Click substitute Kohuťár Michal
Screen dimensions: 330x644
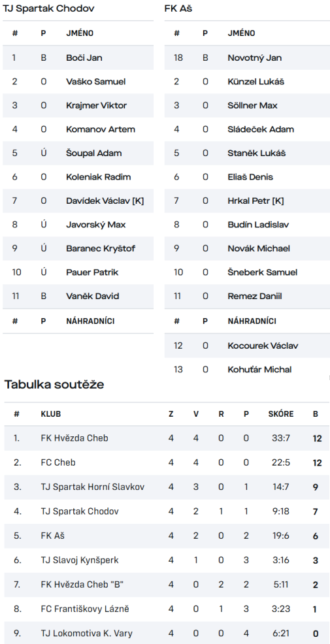[x=259, y=369]
